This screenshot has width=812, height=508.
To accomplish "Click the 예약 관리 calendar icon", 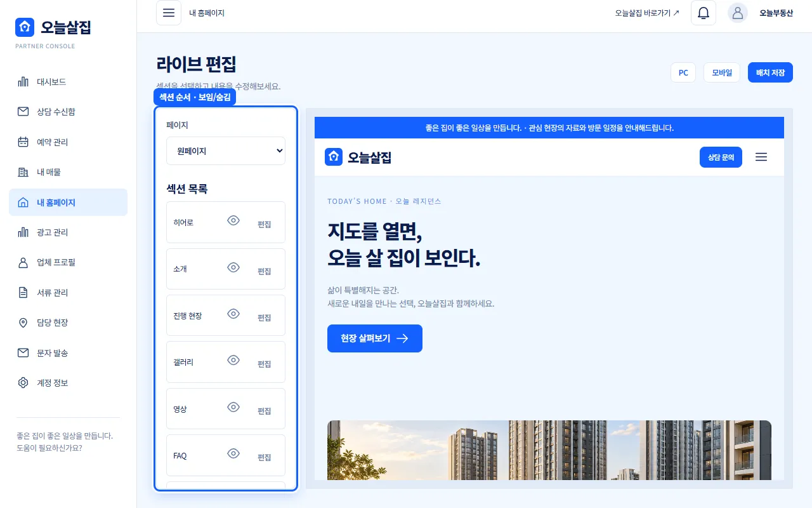I will coord(23,142).
